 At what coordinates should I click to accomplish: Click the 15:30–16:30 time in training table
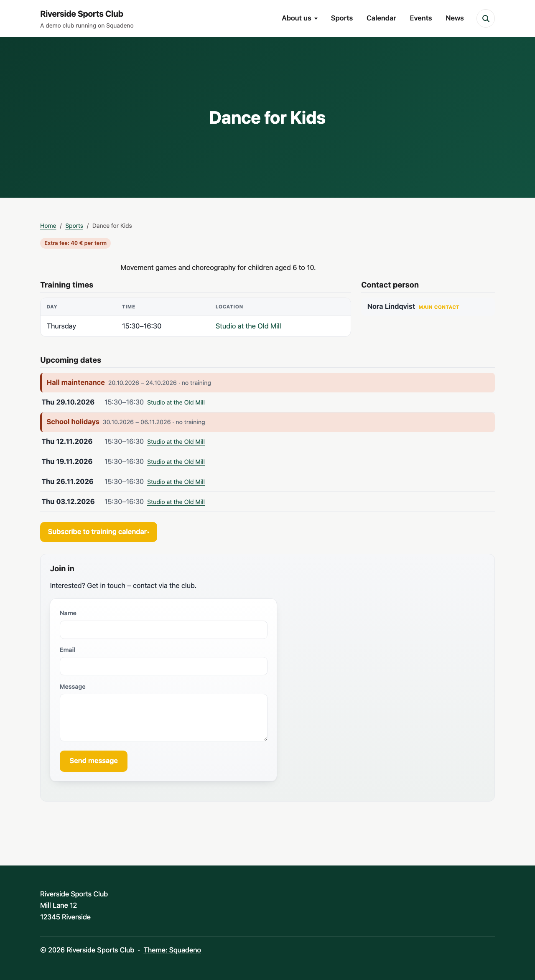[x=142, y=326]
